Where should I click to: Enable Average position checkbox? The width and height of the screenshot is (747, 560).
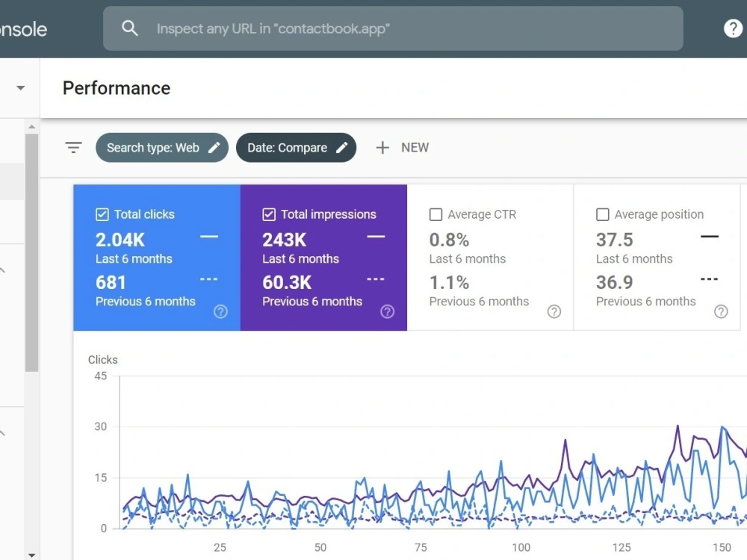click(x=602, y=214)
